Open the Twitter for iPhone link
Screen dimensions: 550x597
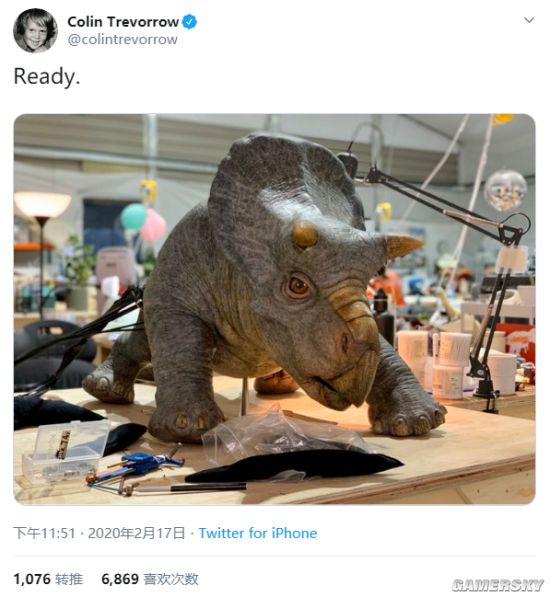pyautogui.click(x=258, y=533)
